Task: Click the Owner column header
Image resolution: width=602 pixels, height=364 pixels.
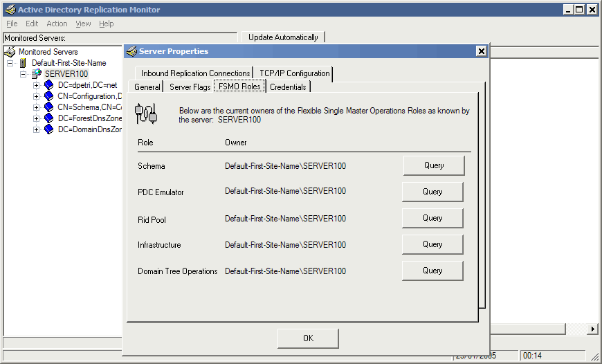Action: (236, 143)
